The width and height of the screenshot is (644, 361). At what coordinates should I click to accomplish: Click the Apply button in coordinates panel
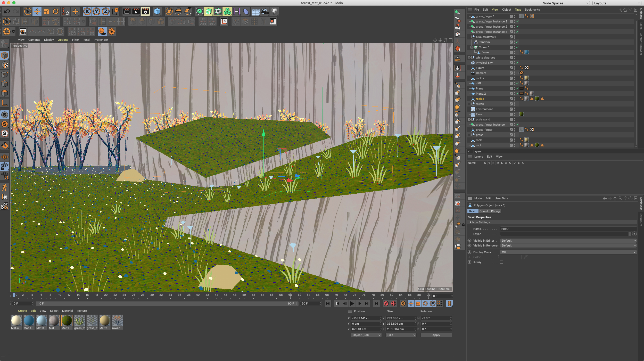[436, 335]
